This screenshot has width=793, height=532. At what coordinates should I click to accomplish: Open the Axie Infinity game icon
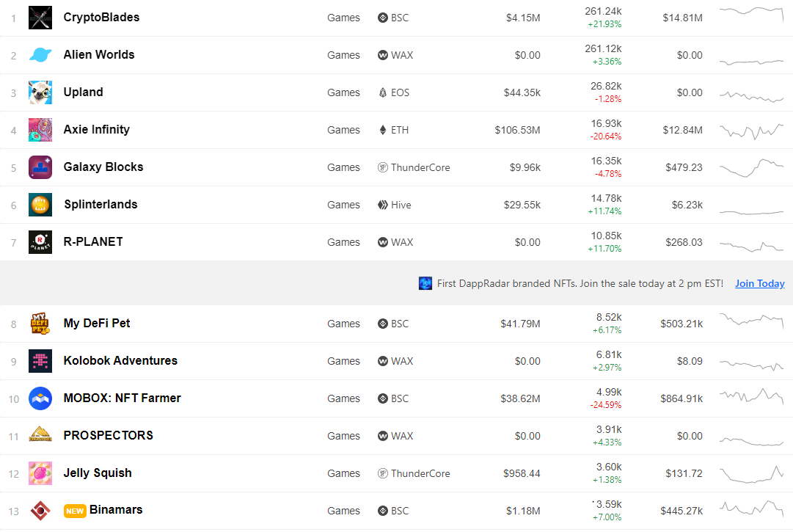[40, 130]
